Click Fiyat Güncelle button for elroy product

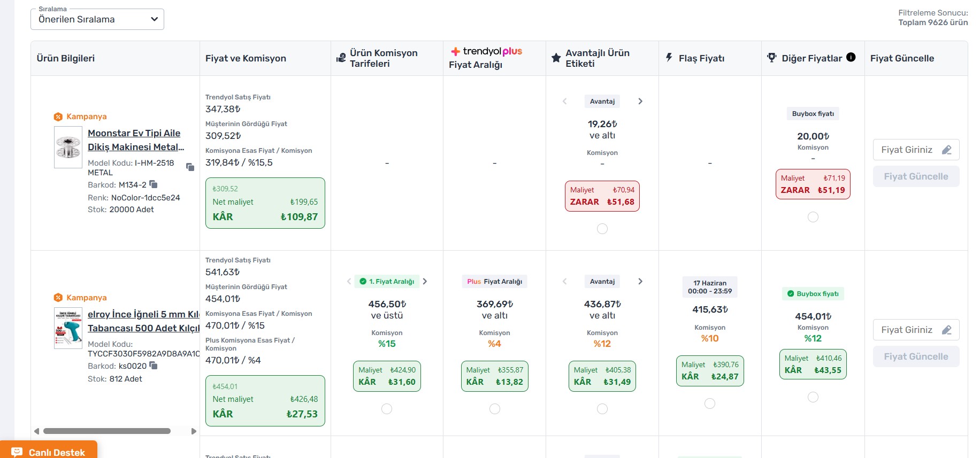pos(916,356)
